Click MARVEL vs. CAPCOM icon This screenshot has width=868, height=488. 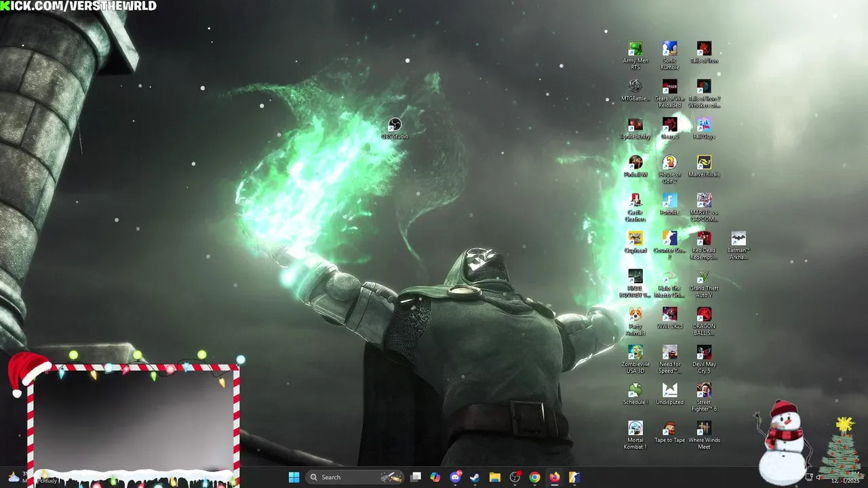(x=705, y=207)
